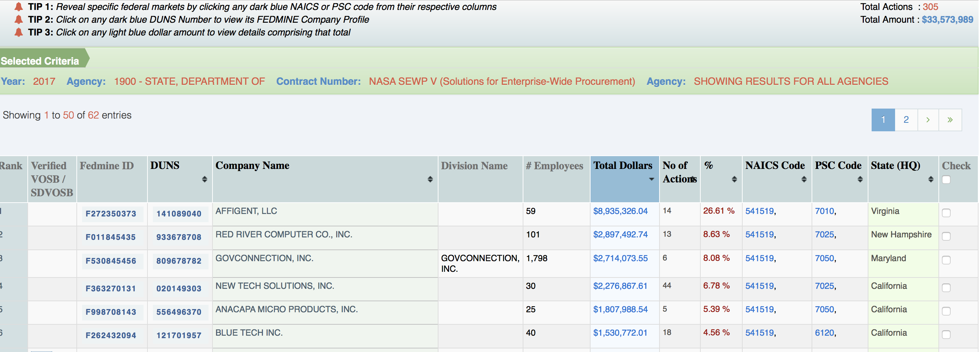
Task: Open PSC code 7050 for ANACAPA MICRO
Action: 824,309
